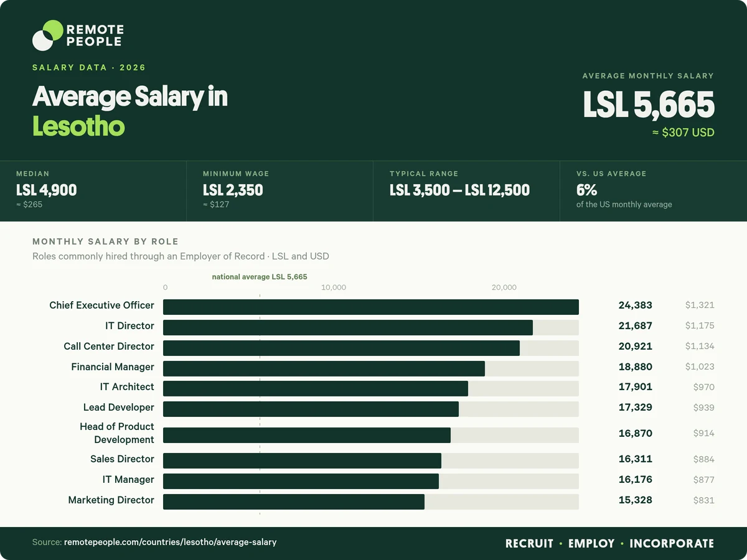Viewport: 747px width, 560px height.
Task: Click the '≈ $307 USD' conversion text
Action: [683, 133]
